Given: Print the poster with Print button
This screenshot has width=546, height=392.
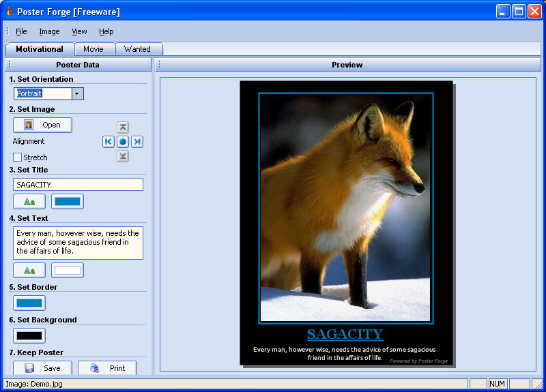Looking at the screenshot, I should point(107,368).
